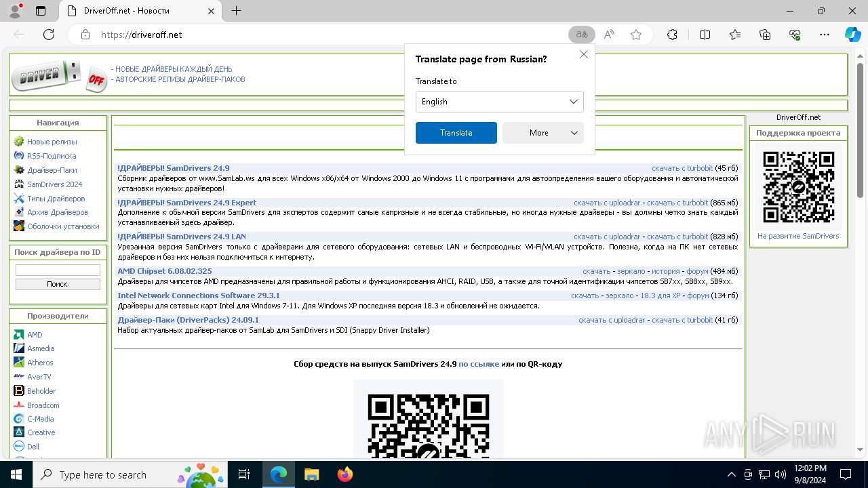This screenshot has height=488, width=868.
Task: Click the Intel 18.3 для XP link
Action: (660, 296)
